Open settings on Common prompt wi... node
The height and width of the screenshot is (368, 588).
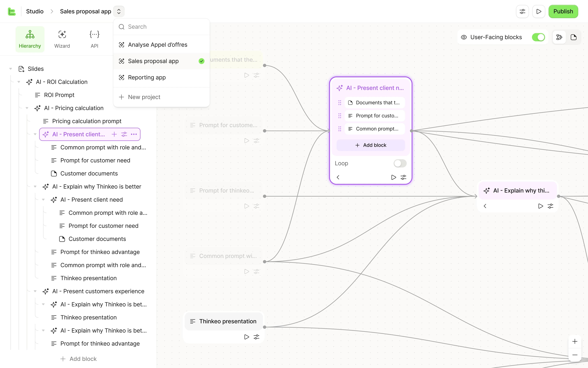click(256, 272)
